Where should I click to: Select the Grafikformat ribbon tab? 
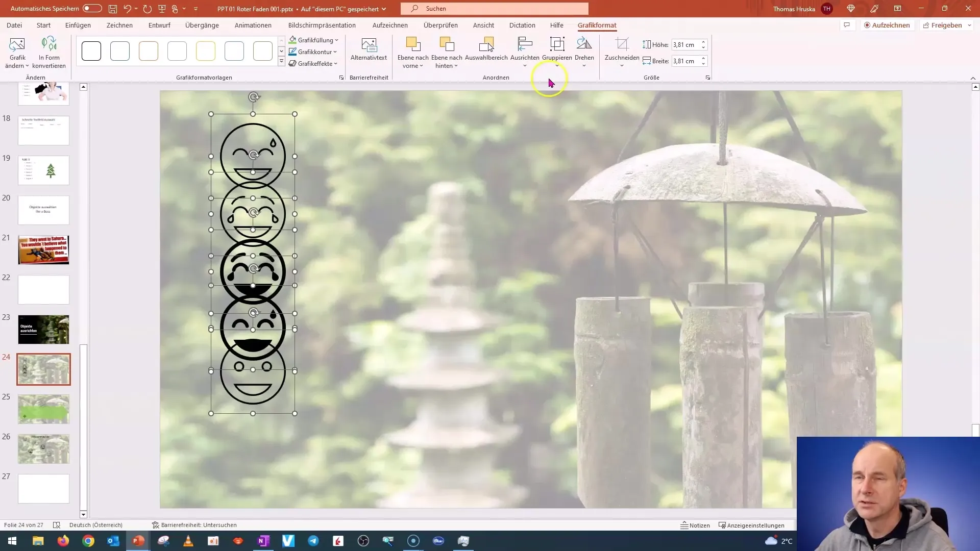click(x=596, y=25)
